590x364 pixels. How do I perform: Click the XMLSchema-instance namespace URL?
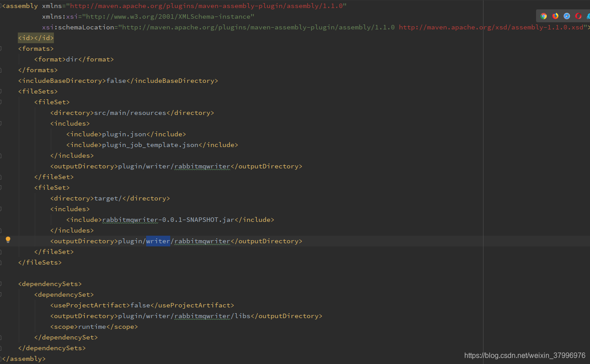[x=168, y=16]
